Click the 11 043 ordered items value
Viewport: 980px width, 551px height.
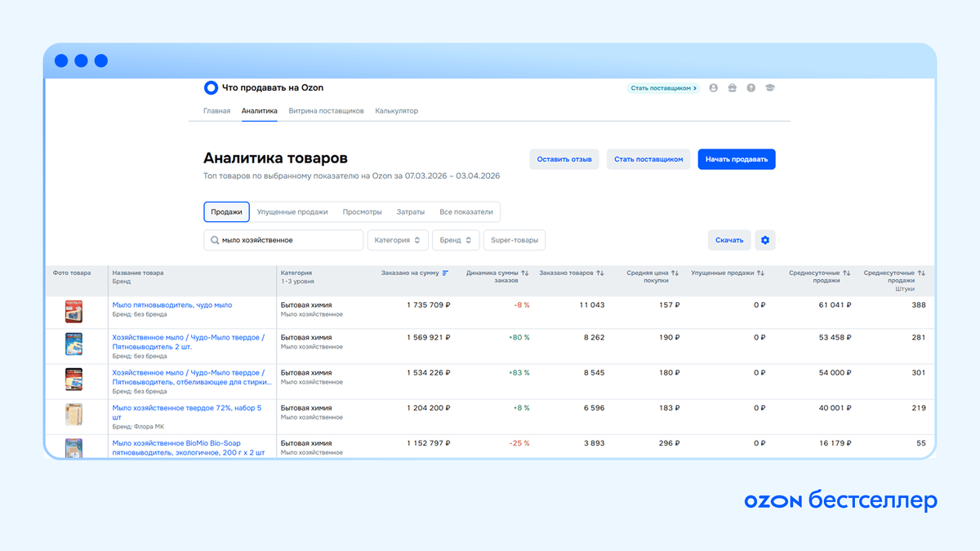click(x=592, y=305)
